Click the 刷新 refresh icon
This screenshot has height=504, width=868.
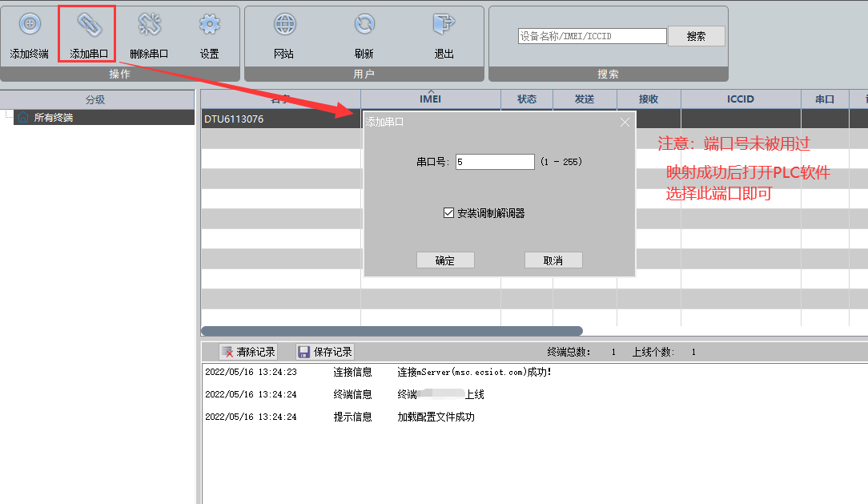(364, 24)
